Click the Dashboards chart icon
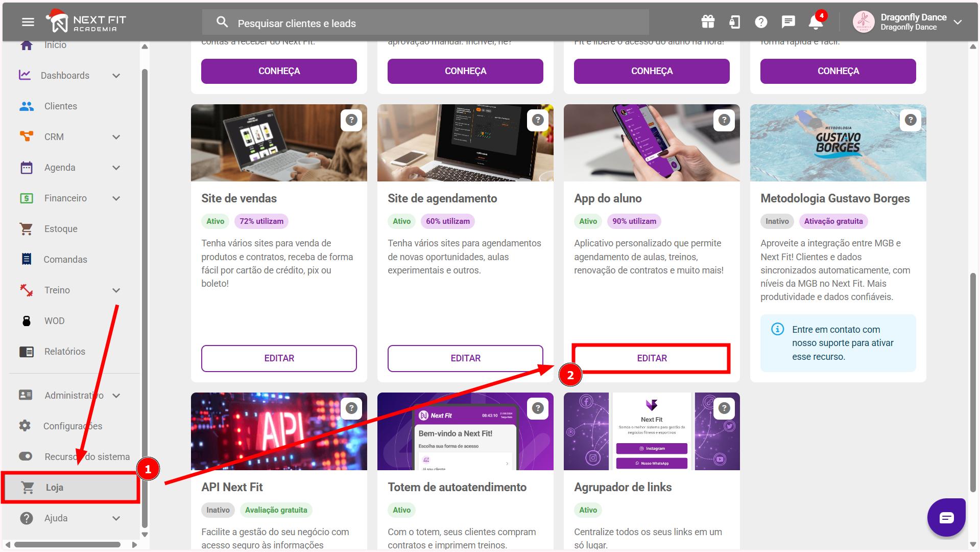This screenshot has height=552, width=980. click(x=25, y=75)
